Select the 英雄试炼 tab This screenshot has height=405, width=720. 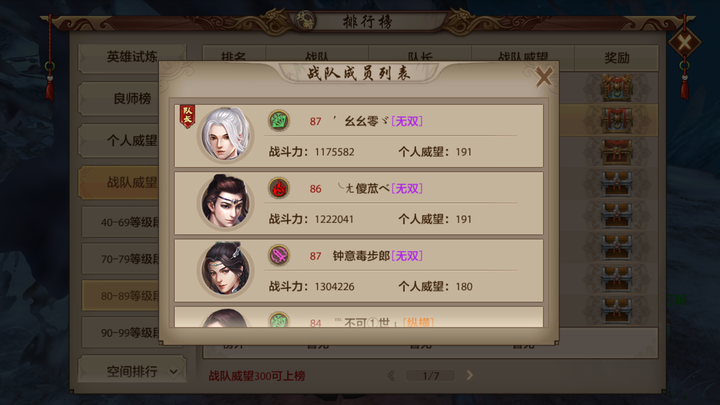click(132, 57)
